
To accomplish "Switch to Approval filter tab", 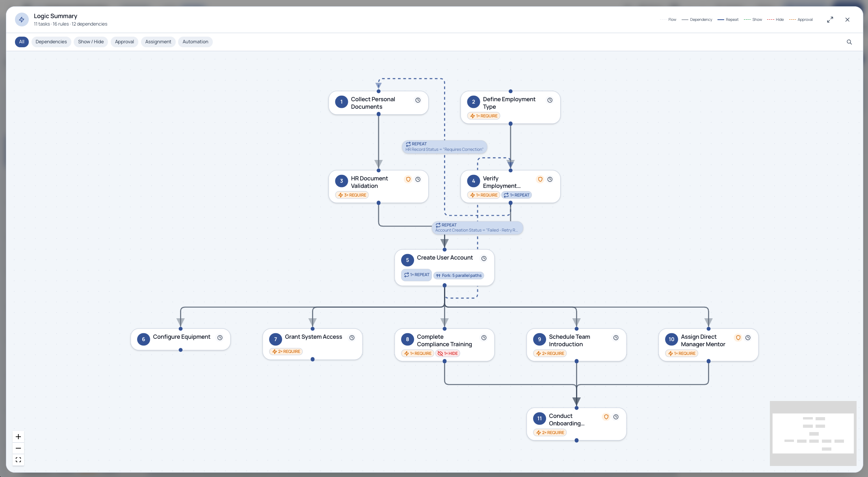I will 124,42.
